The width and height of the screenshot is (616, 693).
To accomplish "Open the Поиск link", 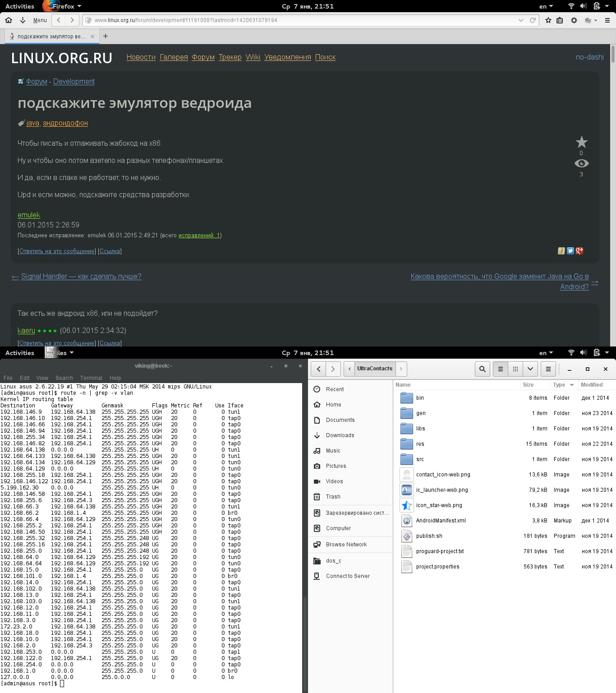I will point(325,57).
